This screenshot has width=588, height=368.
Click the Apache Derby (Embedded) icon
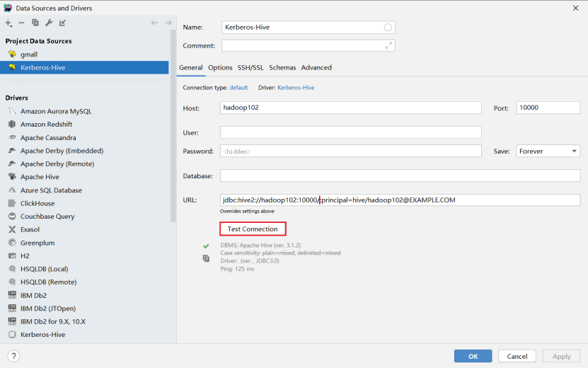pos(12,151)
